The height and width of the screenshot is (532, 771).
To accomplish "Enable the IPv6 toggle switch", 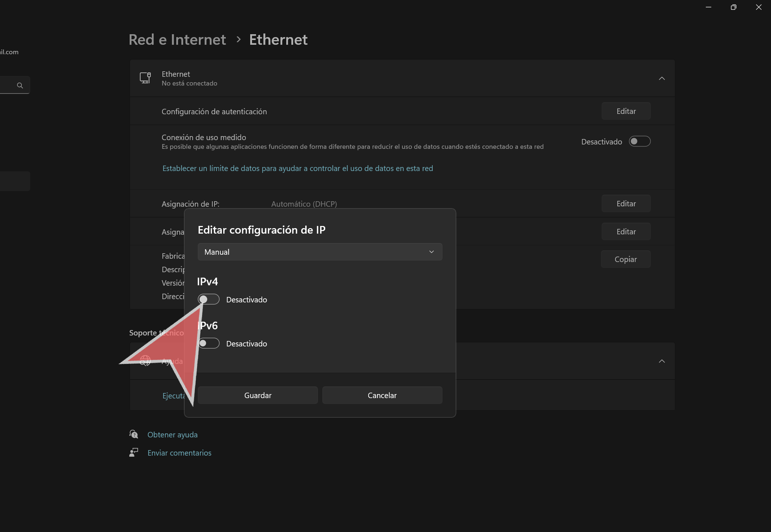I will 209,343.
